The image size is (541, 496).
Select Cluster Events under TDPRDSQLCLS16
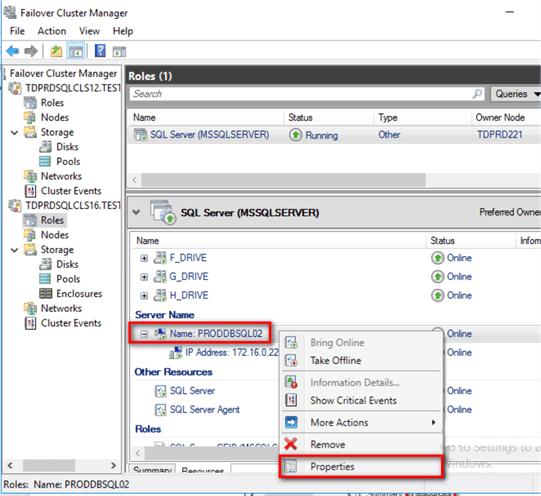[x=71, y=323]
